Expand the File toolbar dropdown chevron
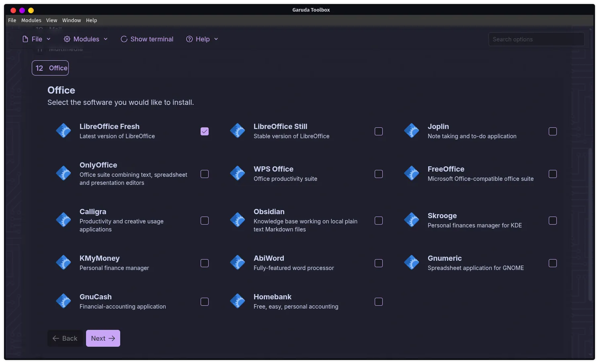Viewport: 599px width, 364px height. (x=49, y=39)
